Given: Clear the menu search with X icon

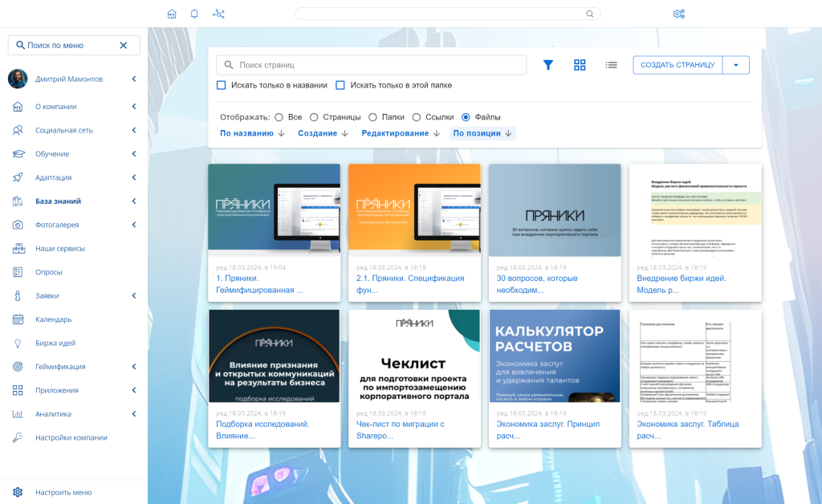Looking at the screenshot, I should [124, 45].
